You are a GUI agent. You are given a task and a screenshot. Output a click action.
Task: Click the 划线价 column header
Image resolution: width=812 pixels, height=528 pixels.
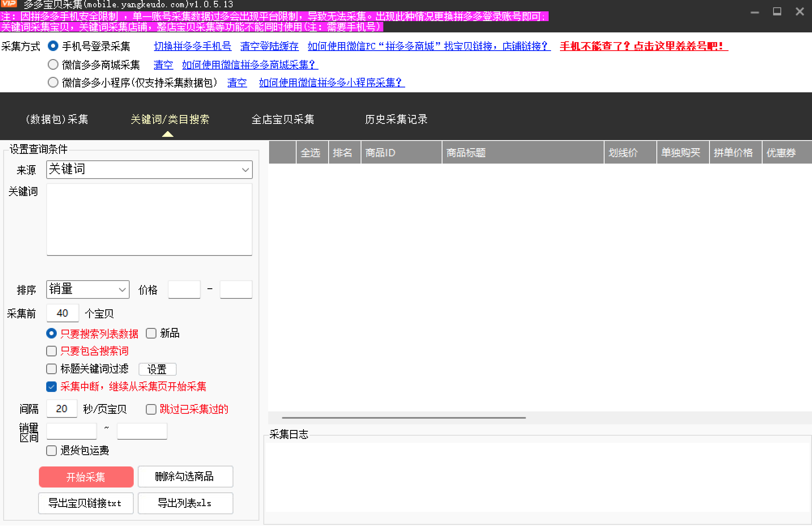click(630, 153)
